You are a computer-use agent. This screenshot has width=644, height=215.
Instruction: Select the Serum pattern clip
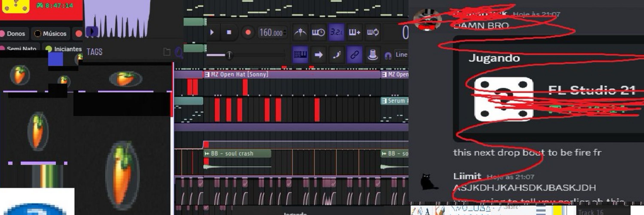(x=395, y=101)
